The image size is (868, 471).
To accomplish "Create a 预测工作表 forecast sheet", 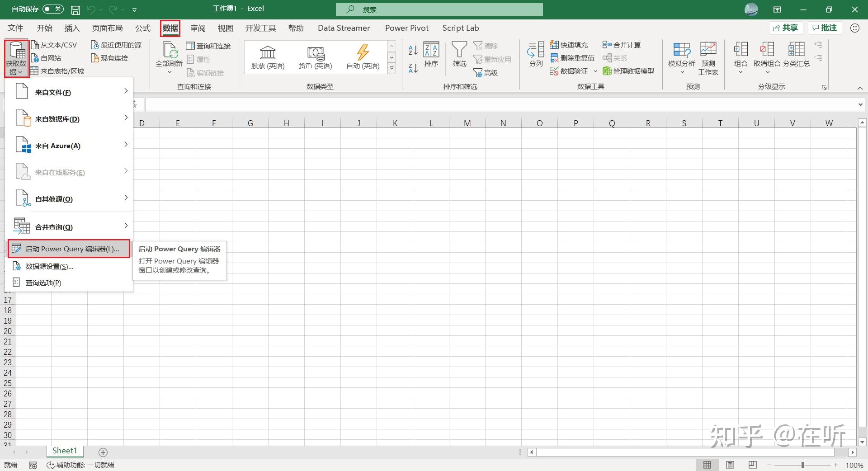I will point(708,56).
